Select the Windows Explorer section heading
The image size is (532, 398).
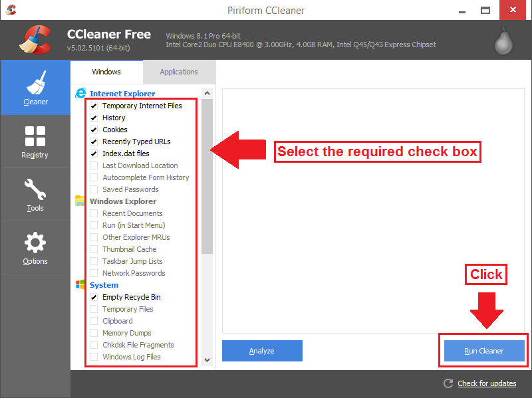(123, 201)
